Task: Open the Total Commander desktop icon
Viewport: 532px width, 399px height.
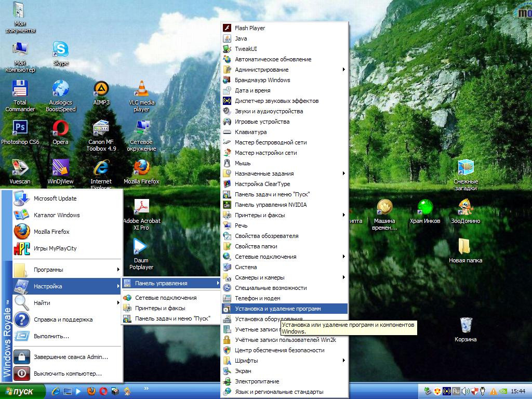Action: 20,90
